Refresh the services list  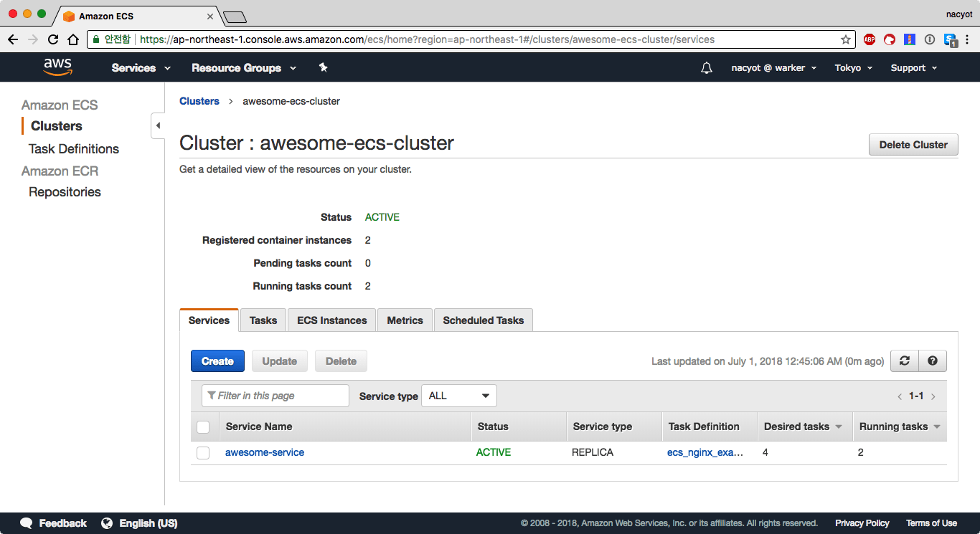pyautogui.click(x=904, y=361)
